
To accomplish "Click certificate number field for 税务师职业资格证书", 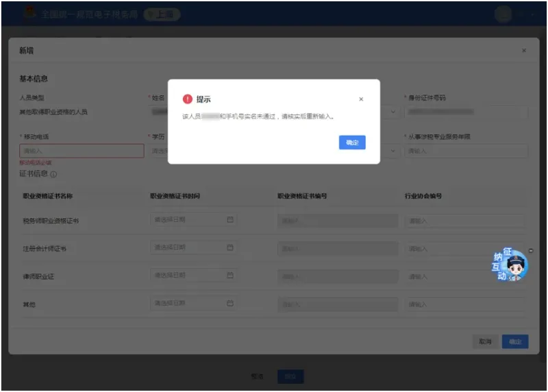I will [x=338, y=221].
